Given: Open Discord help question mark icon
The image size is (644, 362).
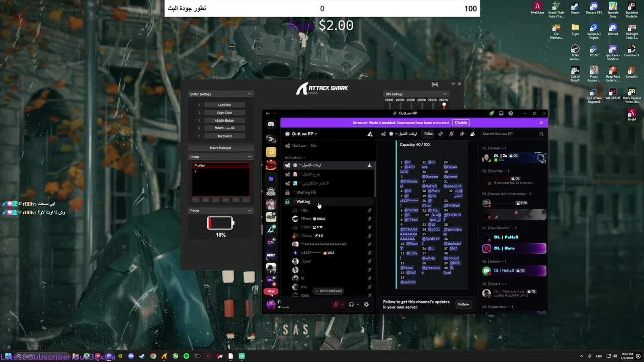Looking at the screenshot, I should (511, 113).
